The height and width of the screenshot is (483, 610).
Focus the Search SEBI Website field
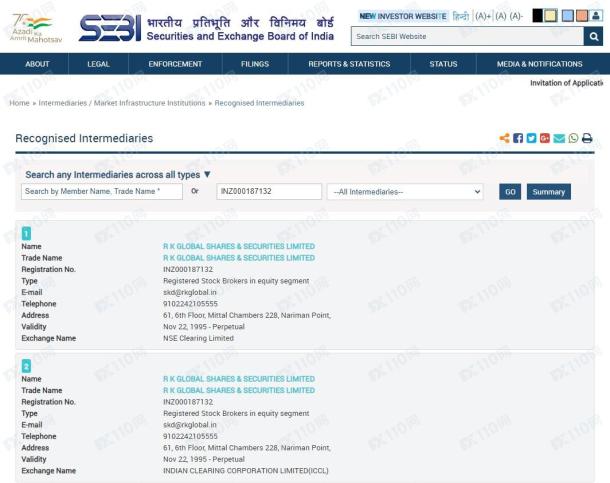[x=467, y=36]
